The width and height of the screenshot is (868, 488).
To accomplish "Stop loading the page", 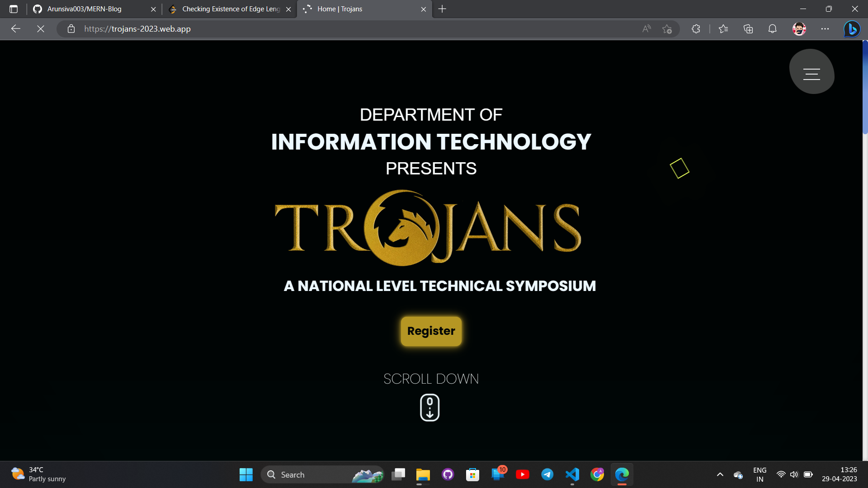I will tap(41, 29).
